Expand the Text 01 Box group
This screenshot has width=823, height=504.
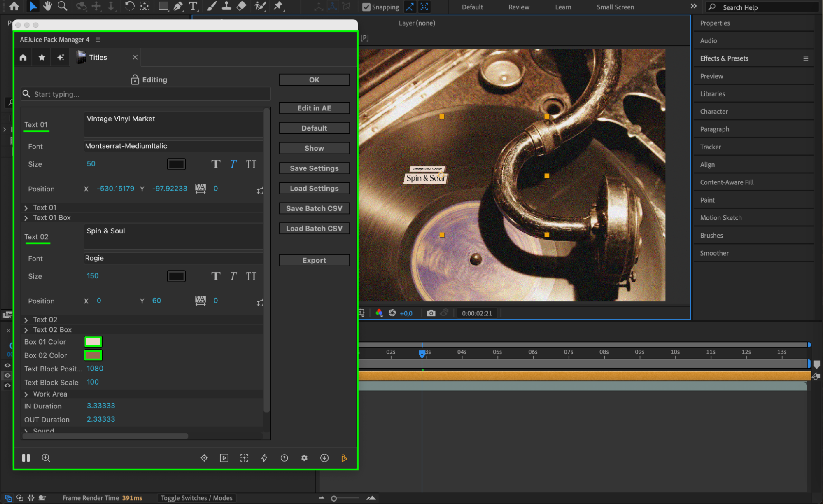[x=26, y=218]
